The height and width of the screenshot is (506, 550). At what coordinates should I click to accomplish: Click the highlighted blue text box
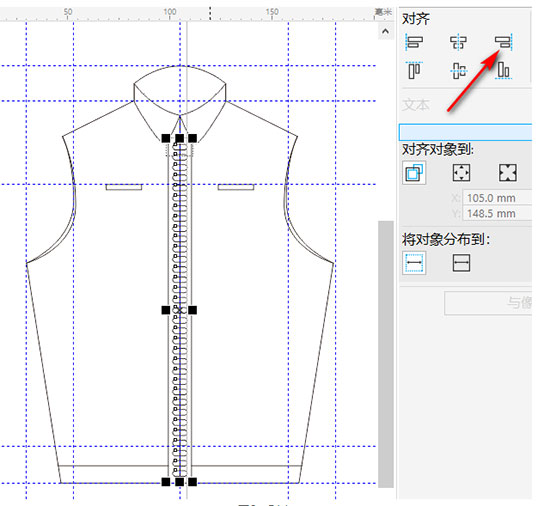465,132
